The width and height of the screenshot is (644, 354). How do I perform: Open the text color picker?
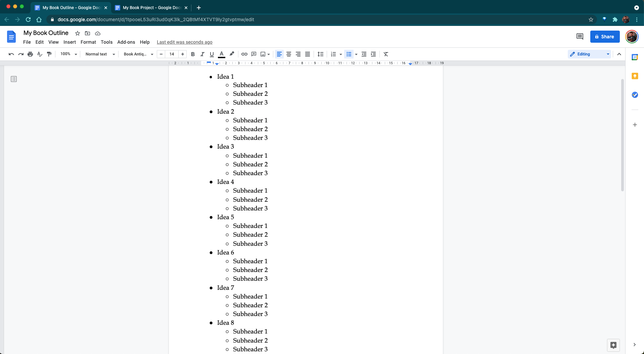tap(222, 54)
